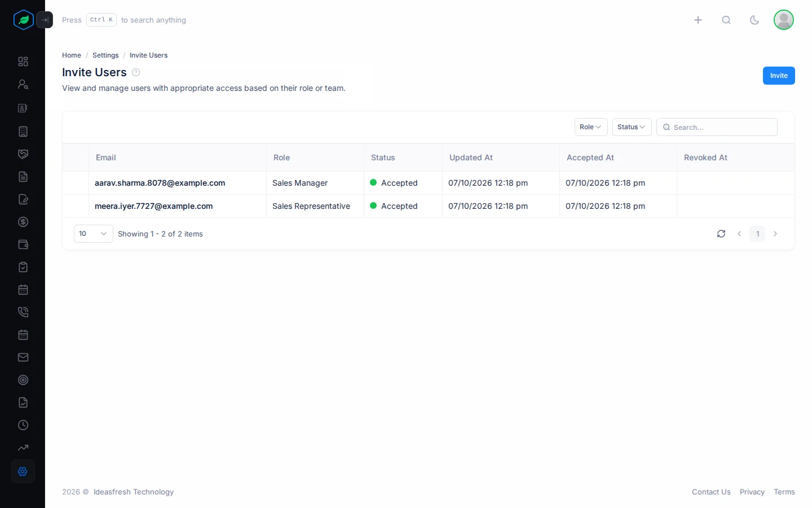This screenshot has width=812, height=508.
Task: Open Privacy footer link
Action: (752, 492)
